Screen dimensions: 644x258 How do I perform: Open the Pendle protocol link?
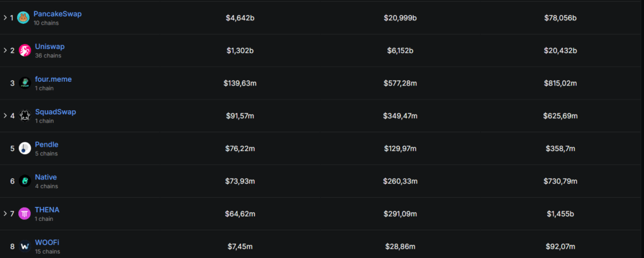click(x=47, y=145)
